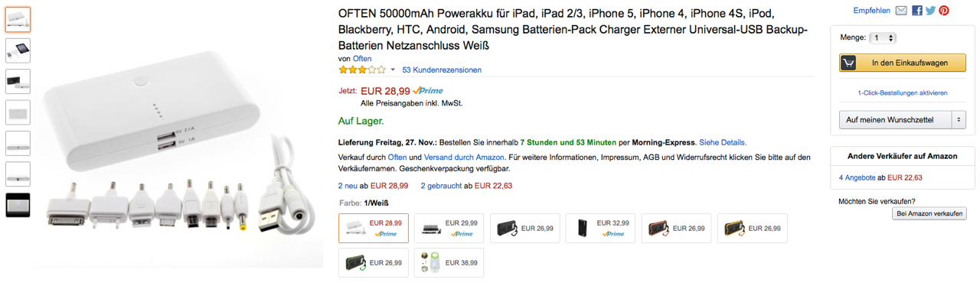Open the star rating breakdown arrow
The width and height of the screenshot is (980, 286).
(x=393, y=70)
